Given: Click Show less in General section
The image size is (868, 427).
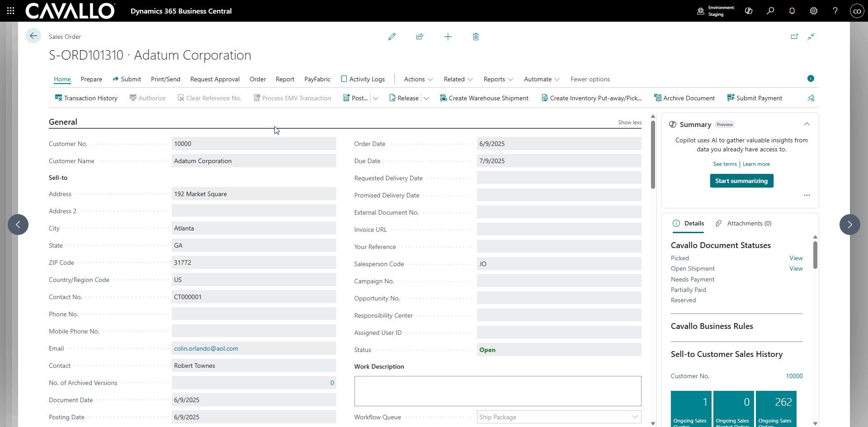Looking at the screenshot, I should click(x=630, y=122).
